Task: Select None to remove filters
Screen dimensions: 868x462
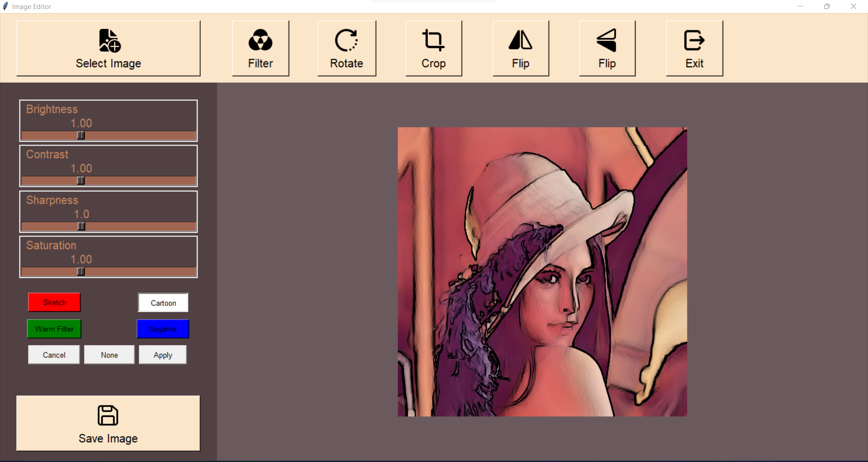Action: pyautogui.click(x=108, y=354)
